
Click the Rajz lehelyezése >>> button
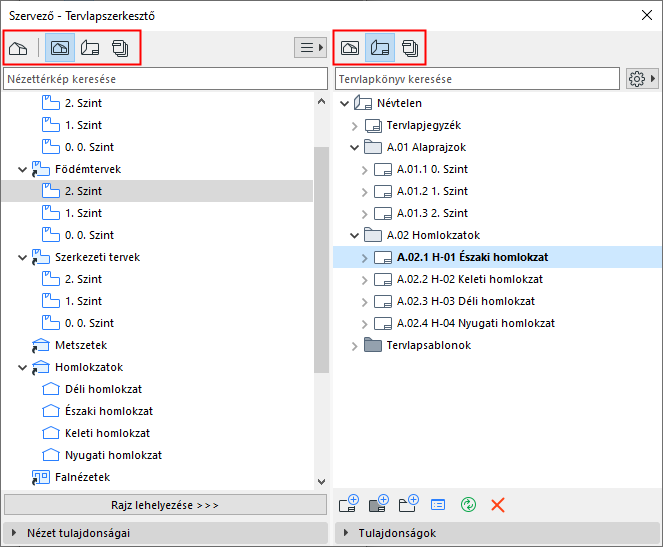coord(165,505)
